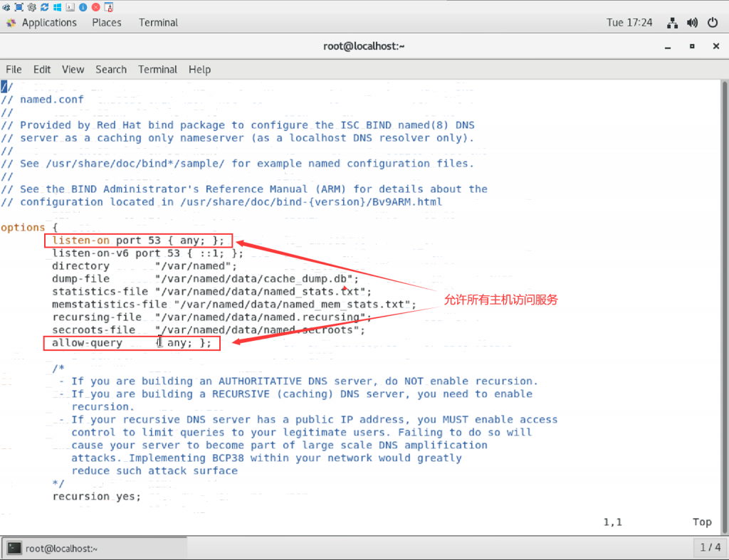Click the red disconnect icon
This screenshot has height=560, width=729.
(96, 7)
